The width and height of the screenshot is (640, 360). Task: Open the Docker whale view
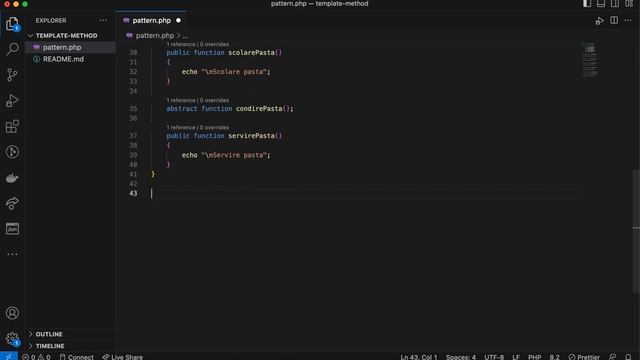point(12,178)
